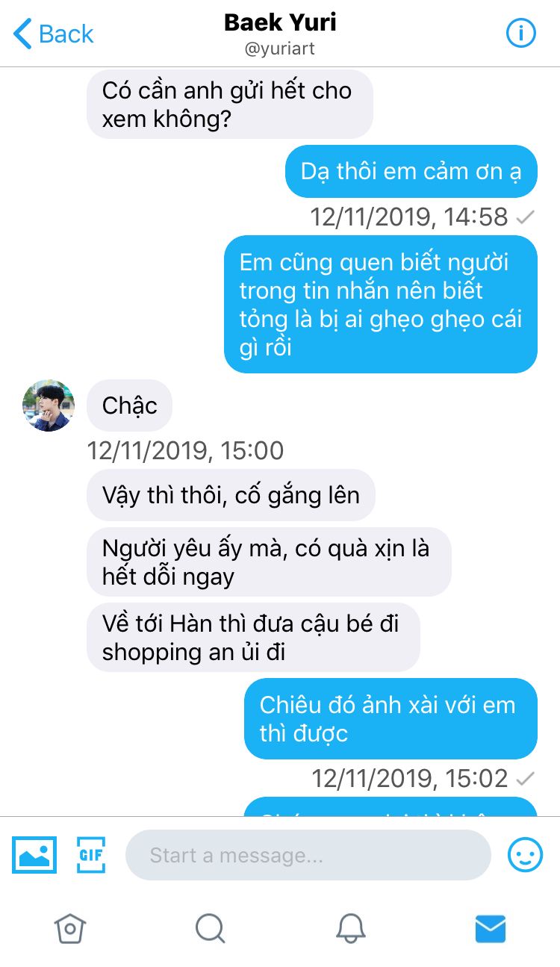
Task: Open photo attachment picker icon
Action: [x=34, y=855]
